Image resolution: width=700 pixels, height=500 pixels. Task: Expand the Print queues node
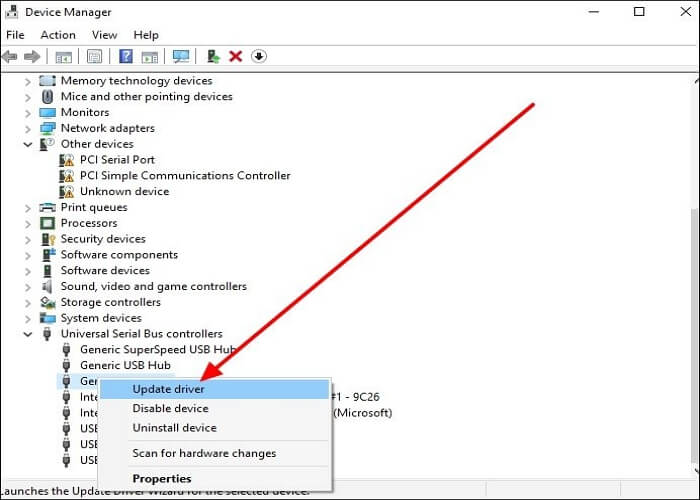tap(28, 208)
